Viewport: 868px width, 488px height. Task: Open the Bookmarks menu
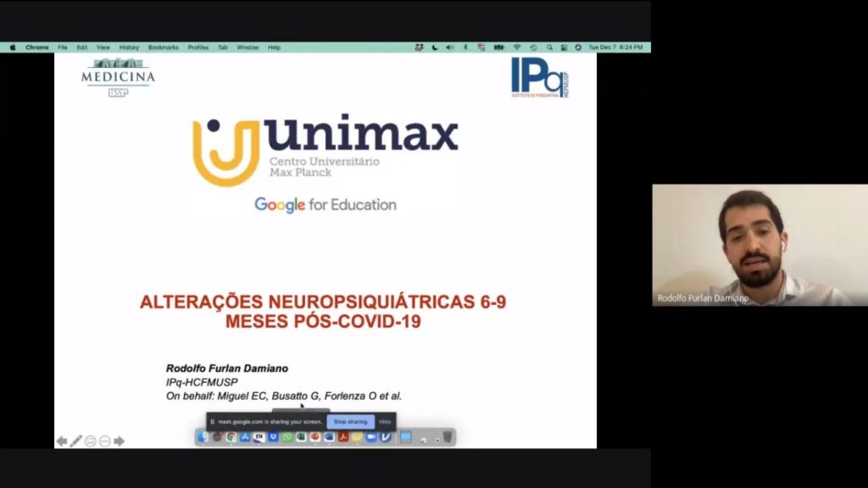(163, 47)
